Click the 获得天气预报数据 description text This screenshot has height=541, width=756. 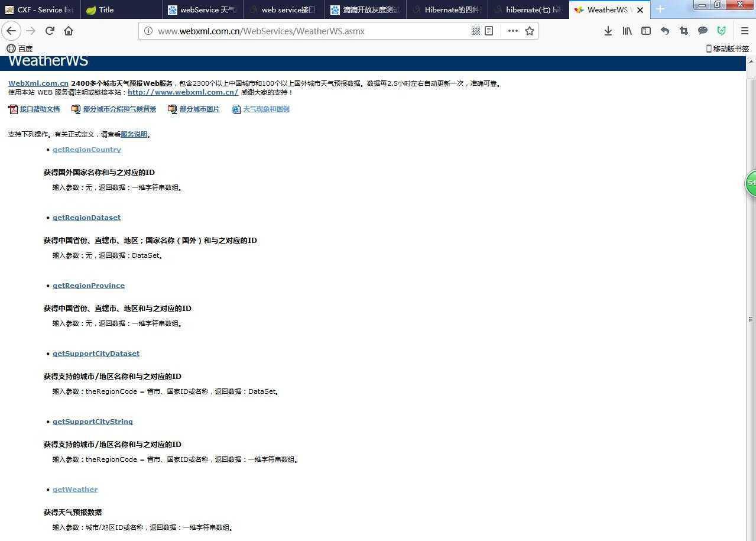coord(73,512)
